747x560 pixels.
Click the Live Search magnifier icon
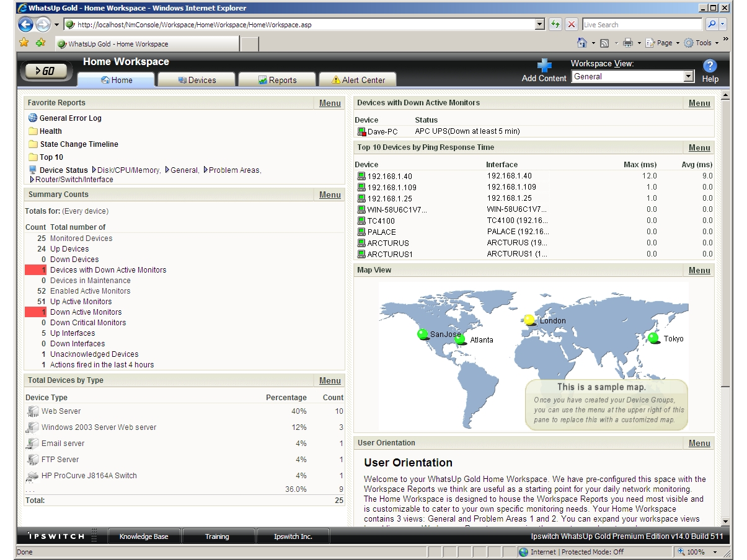click(x=712, y=25)
